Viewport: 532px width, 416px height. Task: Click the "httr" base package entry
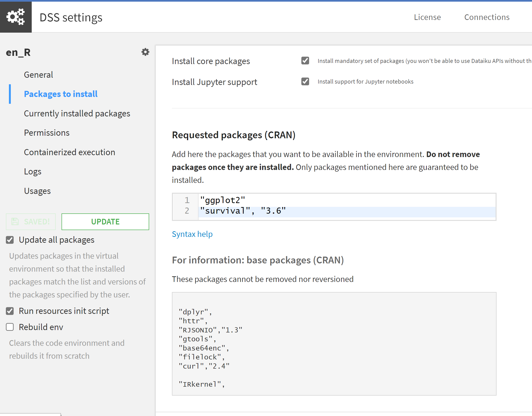click(193, 321)
